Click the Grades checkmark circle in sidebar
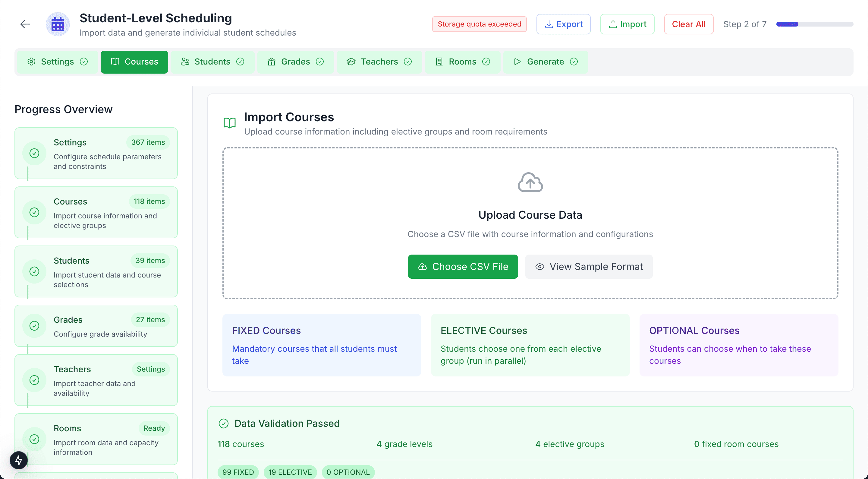 point(34,326)
